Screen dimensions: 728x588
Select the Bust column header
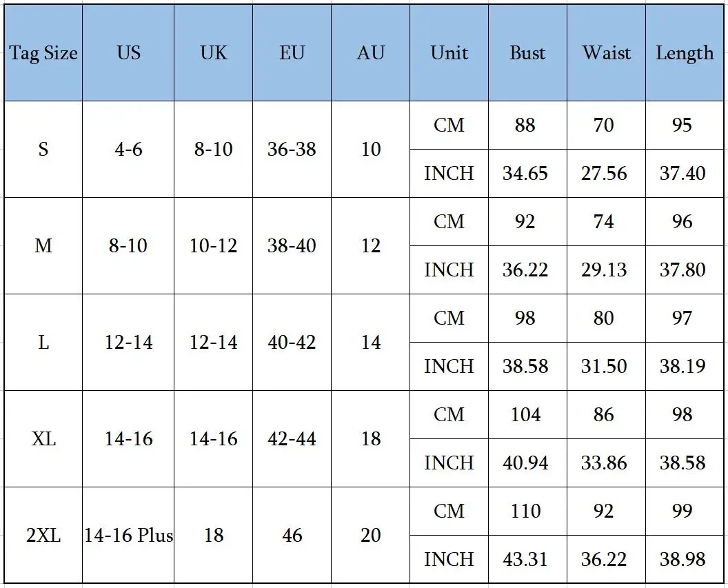(x=527, y=52)
